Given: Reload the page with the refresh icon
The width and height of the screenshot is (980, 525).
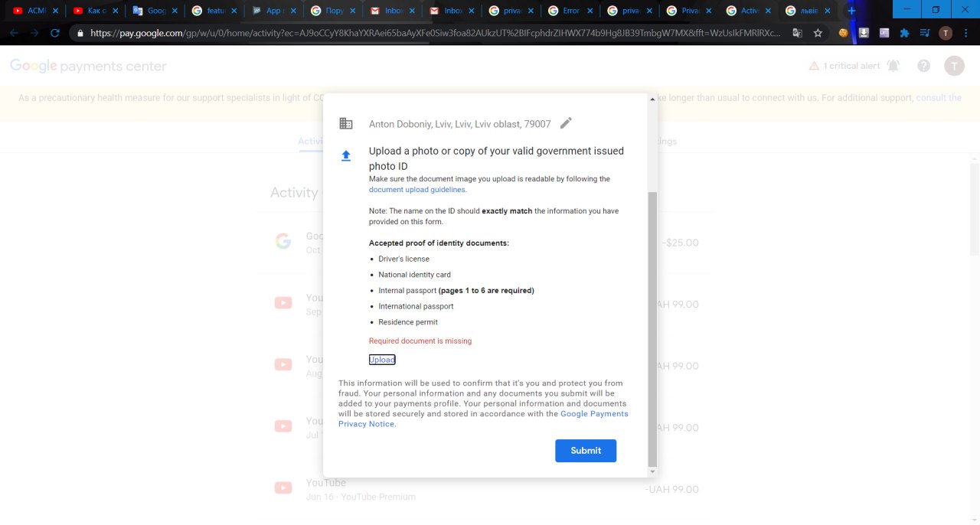Looking at the screenshot, I should [x=55, y=33].
